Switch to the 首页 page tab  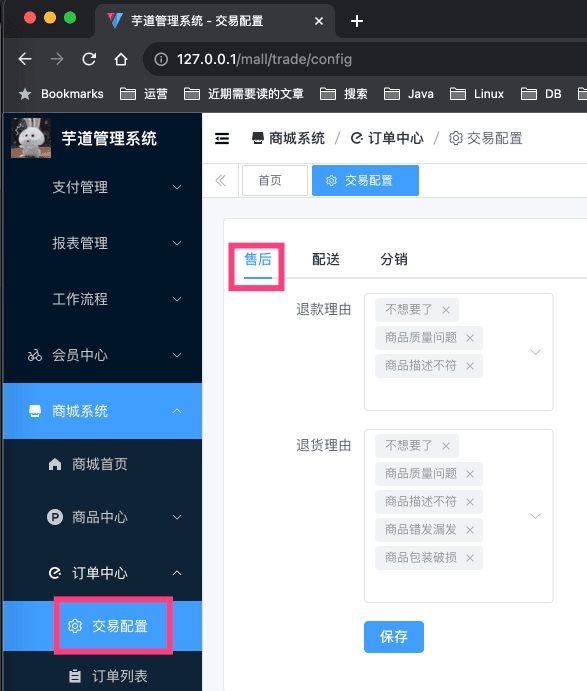pyautogui.click(x=275, y=180)
